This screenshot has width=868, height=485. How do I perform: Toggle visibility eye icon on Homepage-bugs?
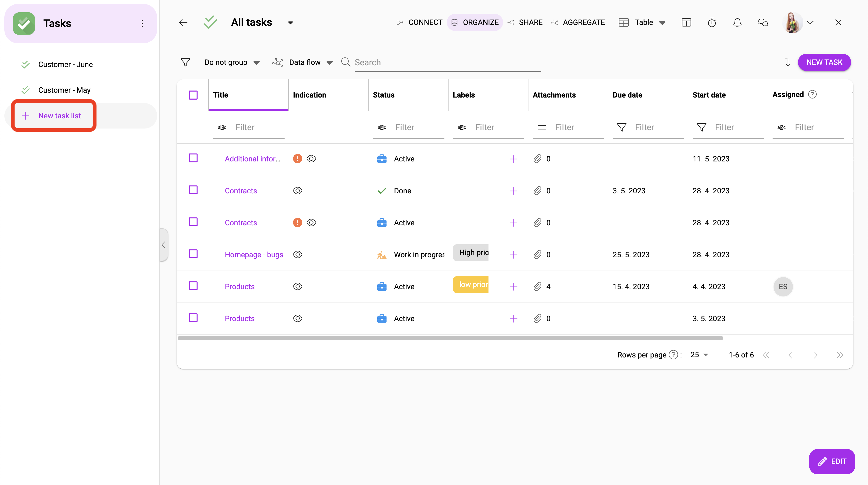297,254
